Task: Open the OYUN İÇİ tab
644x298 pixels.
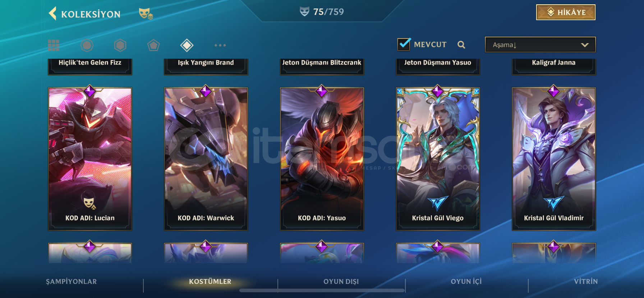Action: 466,281
